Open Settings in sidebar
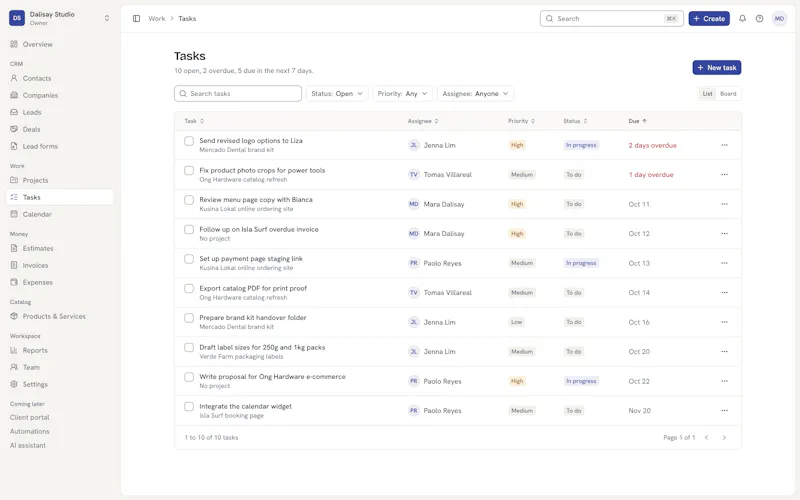Screen dimensions: 800x500 [60, 384]
